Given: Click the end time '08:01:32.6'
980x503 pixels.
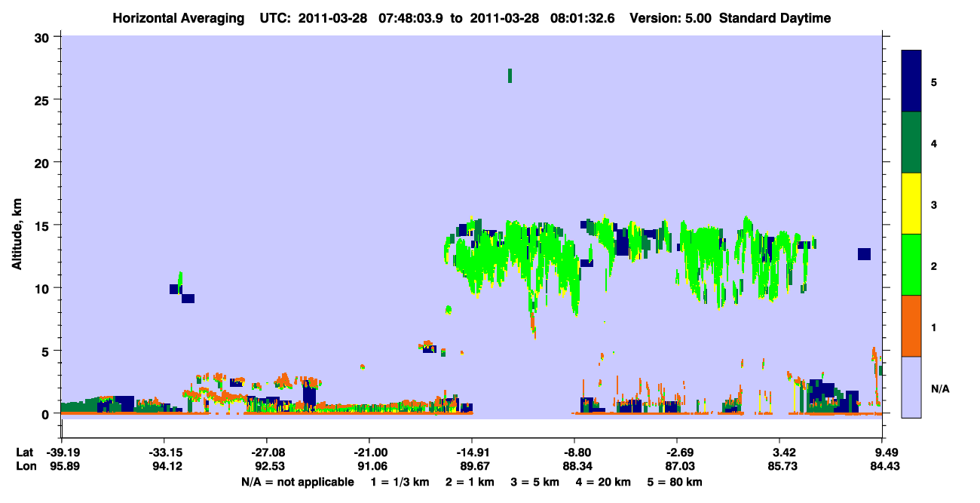Looking at the screenshot, I should tap(583, 18).
